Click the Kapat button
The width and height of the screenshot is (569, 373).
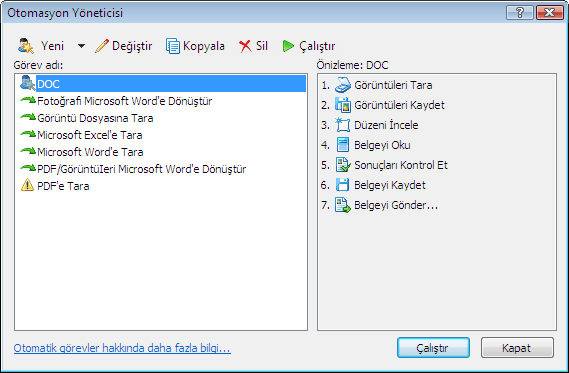(x=517, y=348)
